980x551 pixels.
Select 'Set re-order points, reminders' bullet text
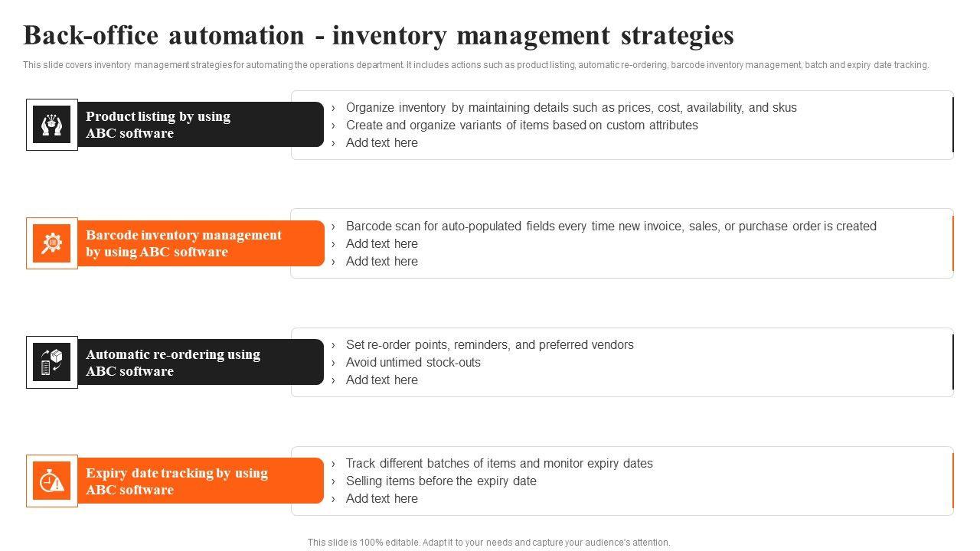[489, 345]
